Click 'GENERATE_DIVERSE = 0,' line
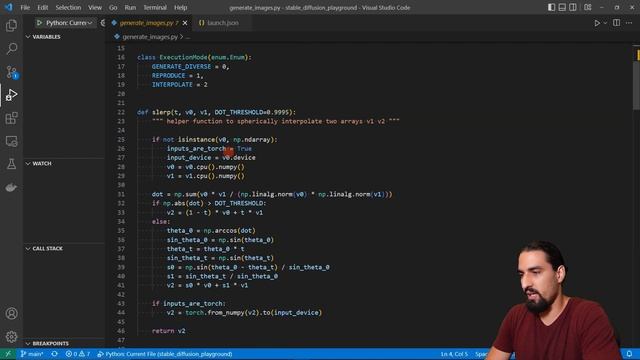This screenshot has width=640, height=360. click(191, 67)
